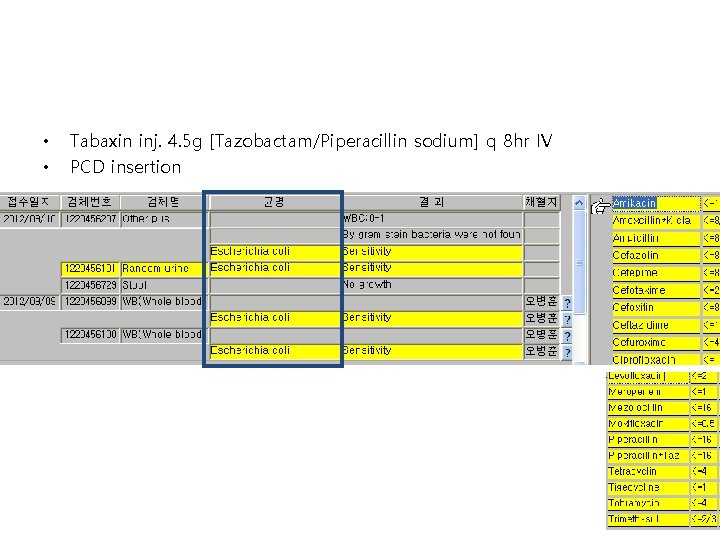Select Cefotaxime in the antibiotic list
This screenshot has height=540, width=720.
656,291
